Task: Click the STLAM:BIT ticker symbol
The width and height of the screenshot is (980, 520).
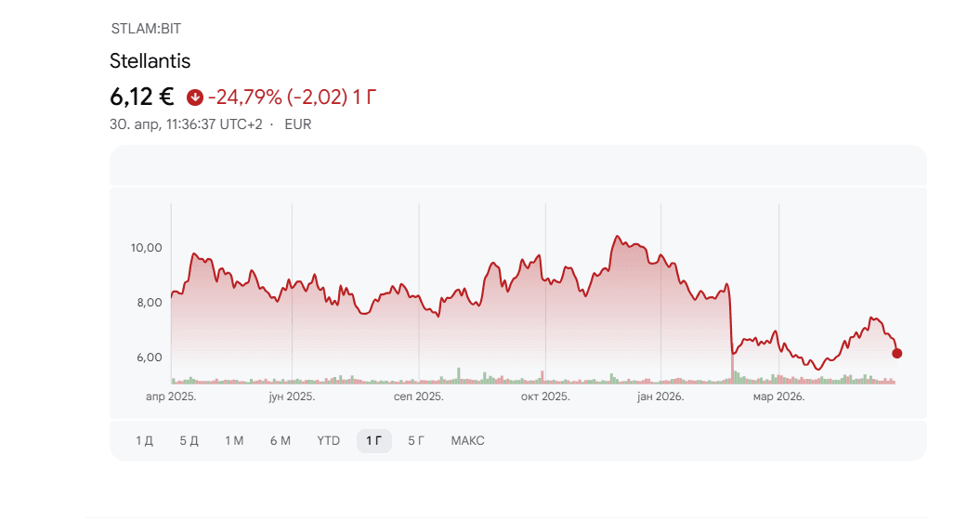Action: pyautogui.click(x=146, y=29)
